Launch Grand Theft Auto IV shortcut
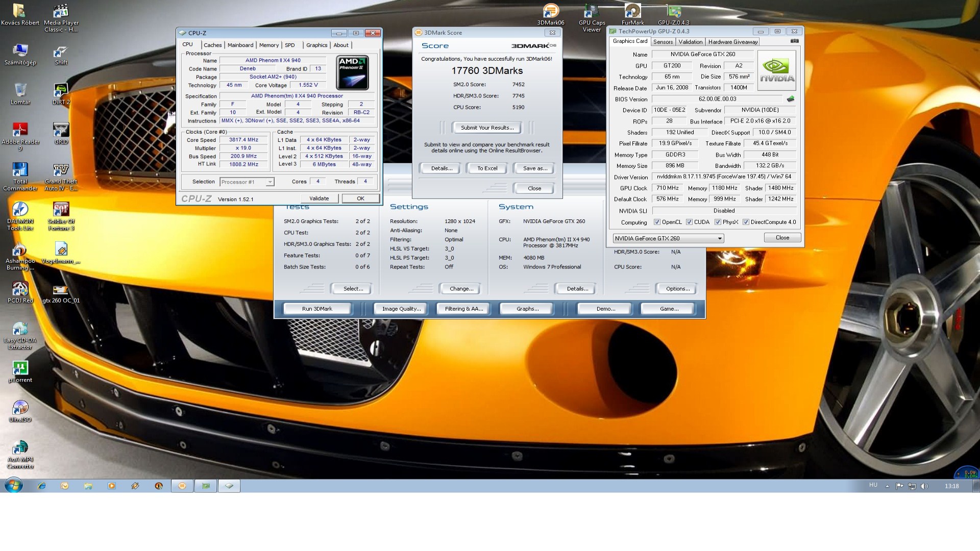The height and width of the screenshot is (551, 980). (61, 177)
